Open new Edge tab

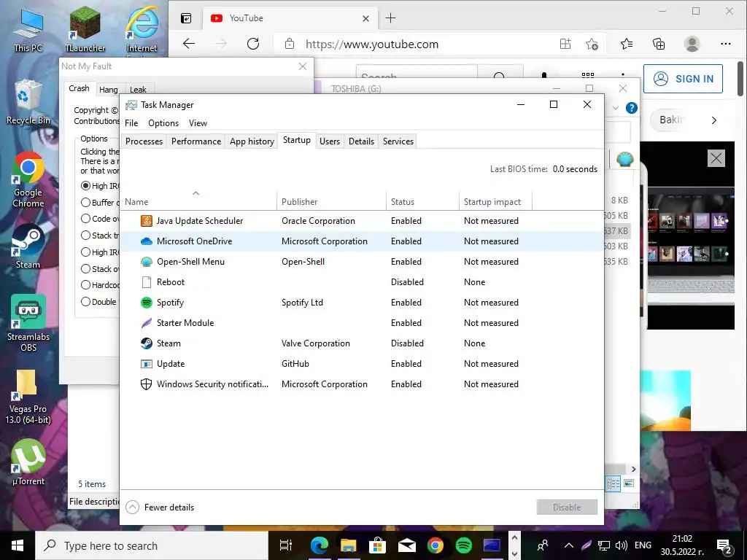(x=391, y=18)
